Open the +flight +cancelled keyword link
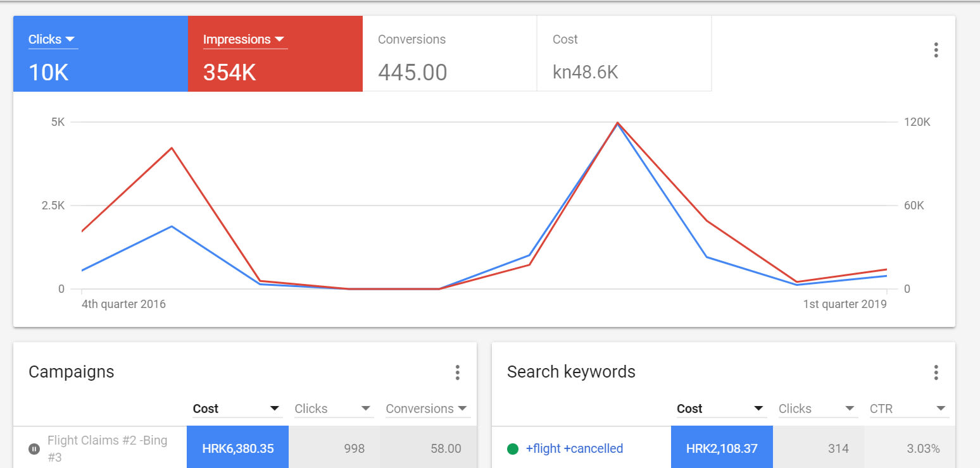The height and width of the screenshot is (468, 980). tap(574, 449)
